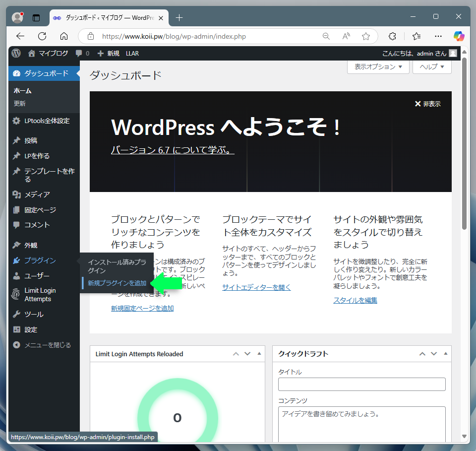
Task: Focus the タイトル input field
Action: point(361,384)
